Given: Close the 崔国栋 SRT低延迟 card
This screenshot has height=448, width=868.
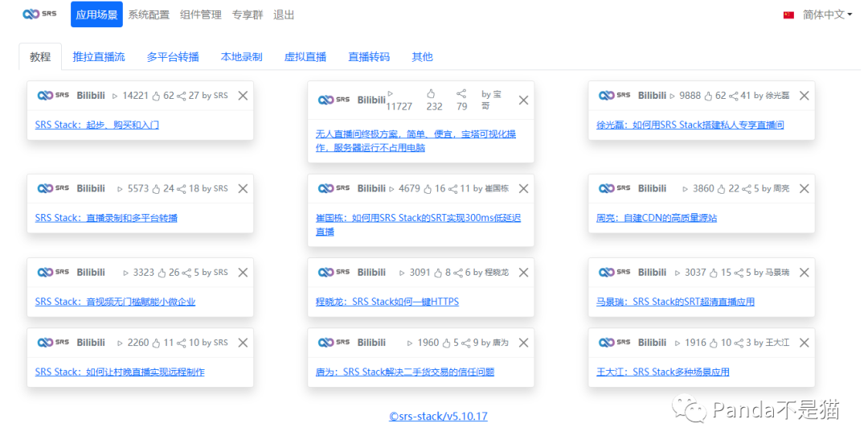Looking at the screenshot, I should (x=523, y=189).
